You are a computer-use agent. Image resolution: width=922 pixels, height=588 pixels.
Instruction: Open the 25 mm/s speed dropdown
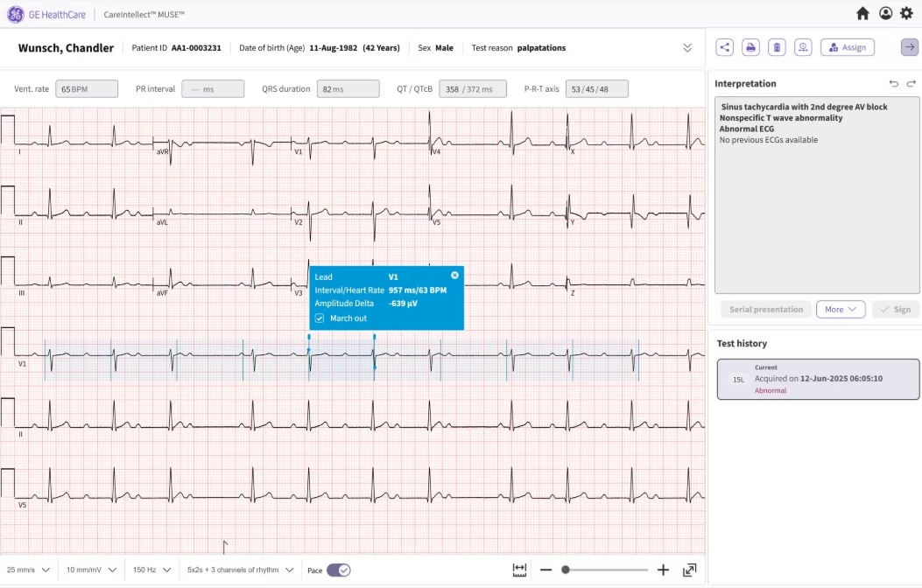[x=28, y=570]
